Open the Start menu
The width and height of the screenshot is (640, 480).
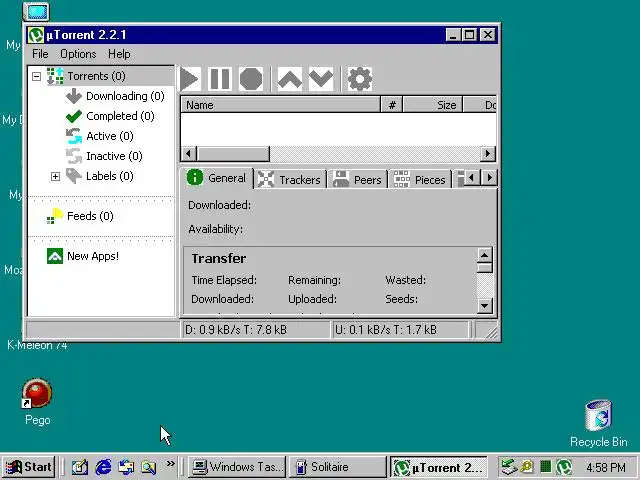tap(29, 467)
